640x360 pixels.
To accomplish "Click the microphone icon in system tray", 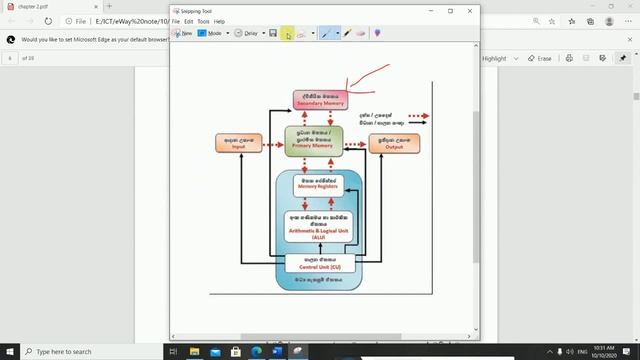I will 560,352.
